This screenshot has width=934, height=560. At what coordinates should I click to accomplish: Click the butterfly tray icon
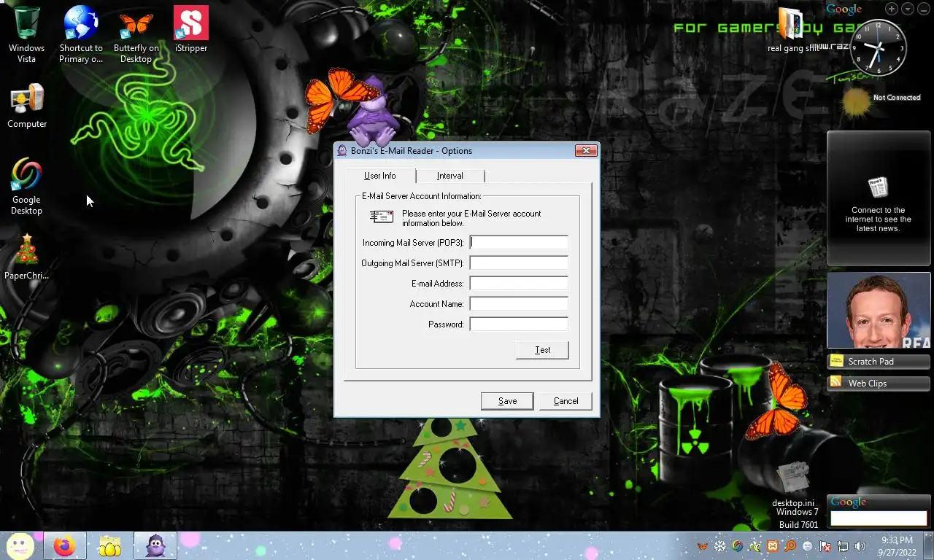[x=702, y=546]
